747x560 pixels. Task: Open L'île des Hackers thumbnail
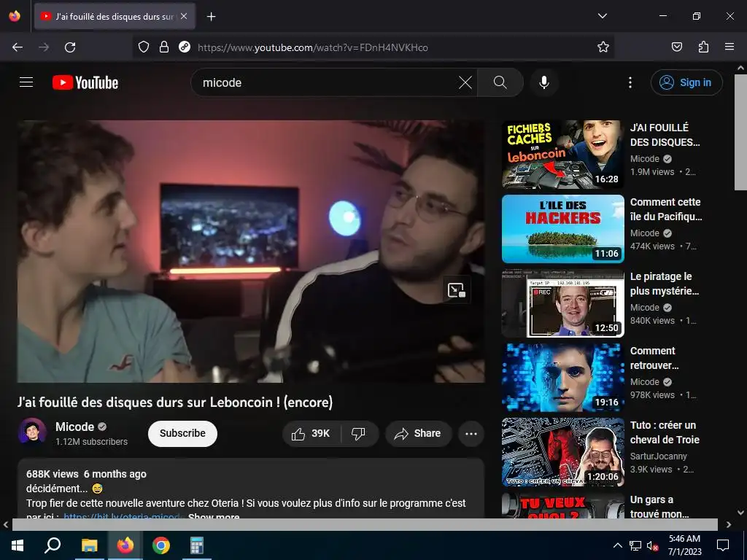(x=562, y=228)
